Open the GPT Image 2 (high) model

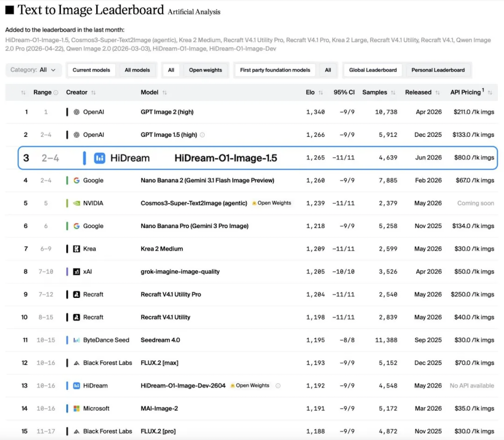(x=167, y=112)
